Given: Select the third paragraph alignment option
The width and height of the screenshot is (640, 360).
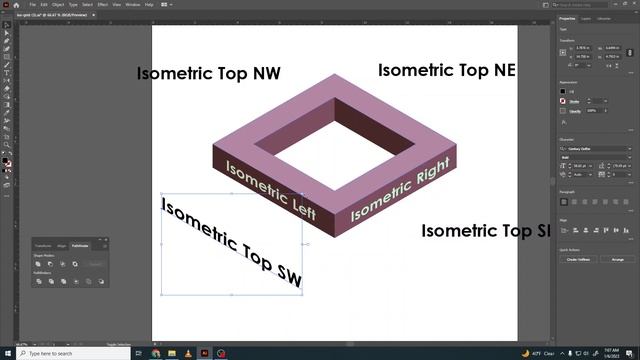Looking at the screenshot, I should 585,202.
